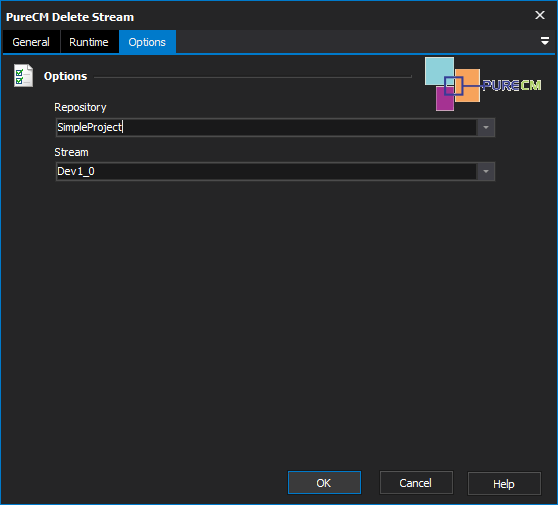558x505 pixels.
Task: Click the purple square in PureCM logo
Action: point(445,99)
